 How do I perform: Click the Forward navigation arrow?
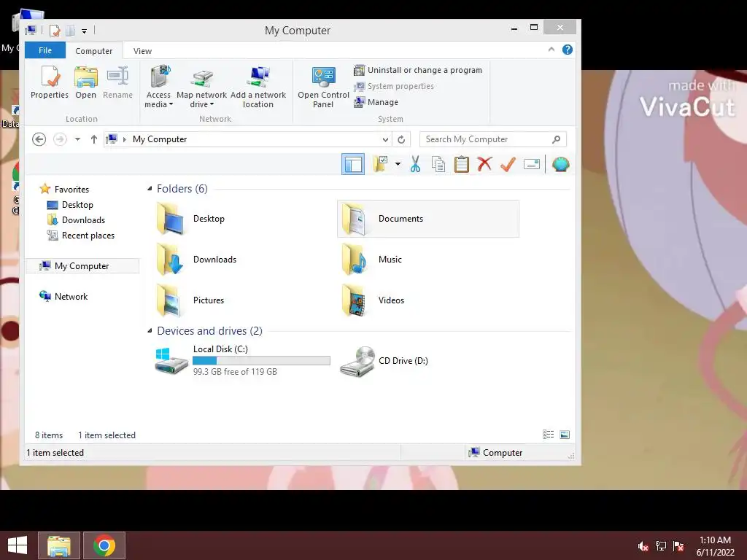coord(60,139)
